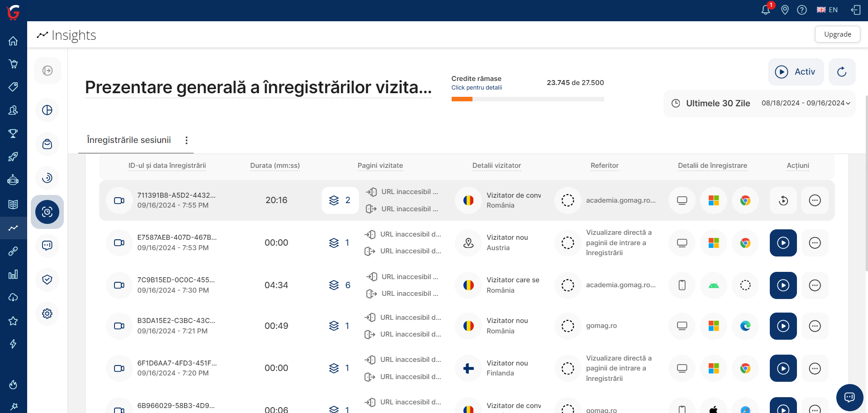The height and width of the screenshot is (413, 868).
Task: Open three-dot menu beside Înregistrările sesiunii
Action: 186,140
